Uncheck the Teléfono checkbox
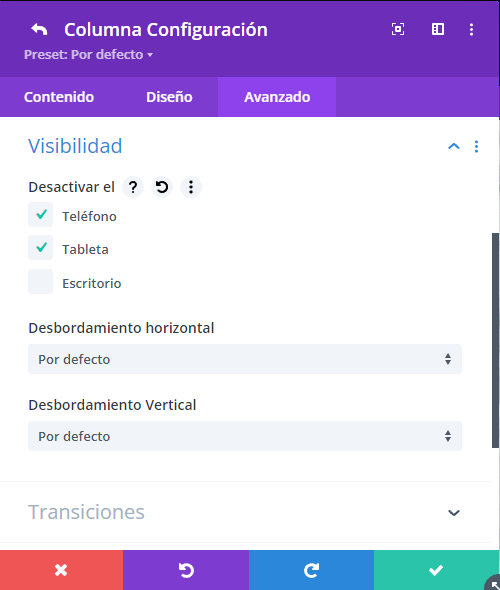The width and height of the screenshot is (500, 590). [x=41, y=214]
